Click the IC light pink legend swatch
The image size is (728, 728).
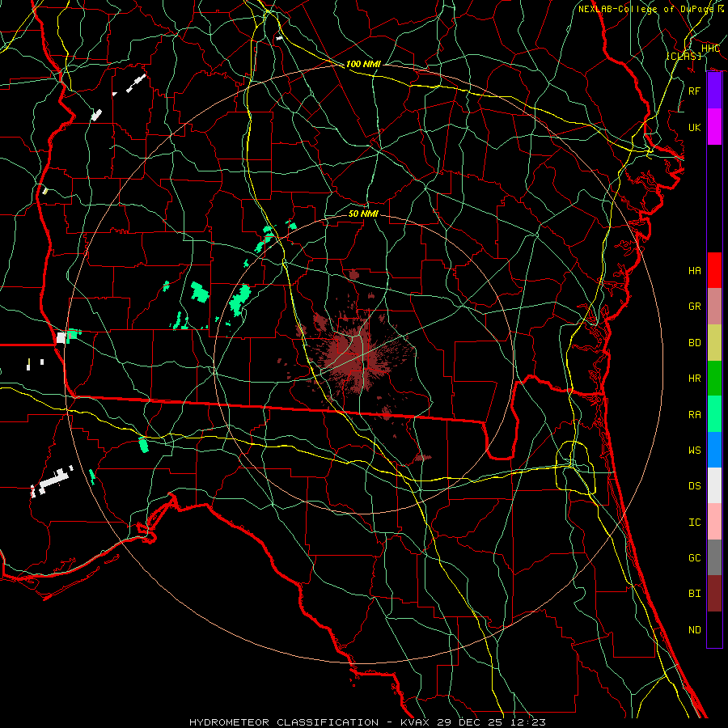(x=714, y=522)
